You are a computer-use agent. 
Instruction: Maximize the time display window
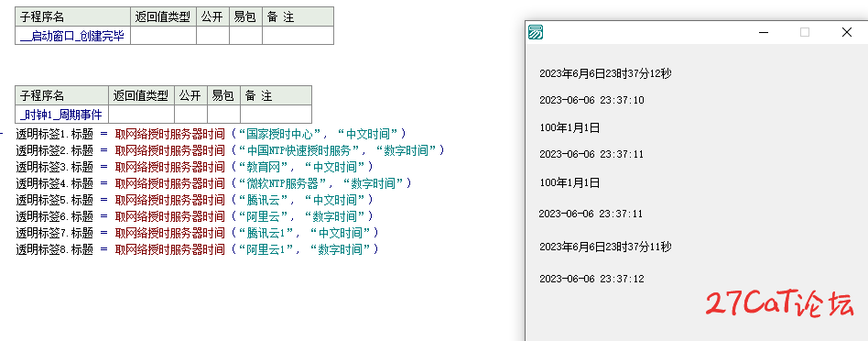(805, 32)
